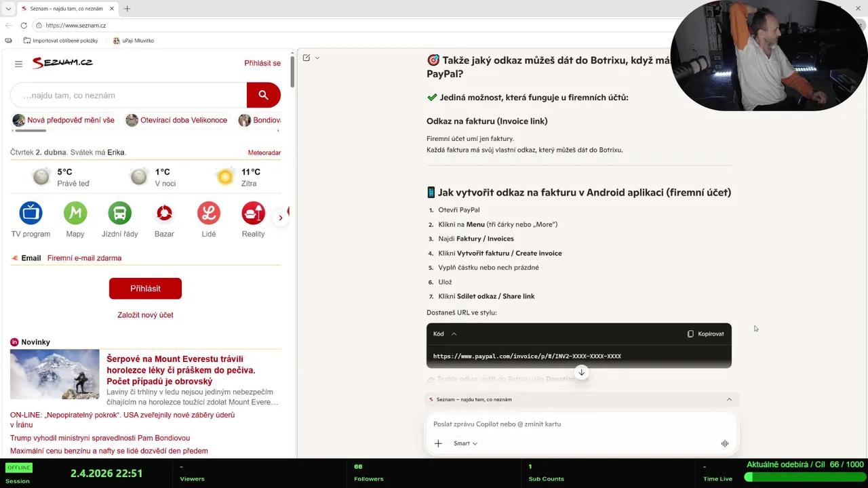Click in the Seznam search input field
Image resolution: width=868 pixels, height=488 pixels.
click(129, 96)
